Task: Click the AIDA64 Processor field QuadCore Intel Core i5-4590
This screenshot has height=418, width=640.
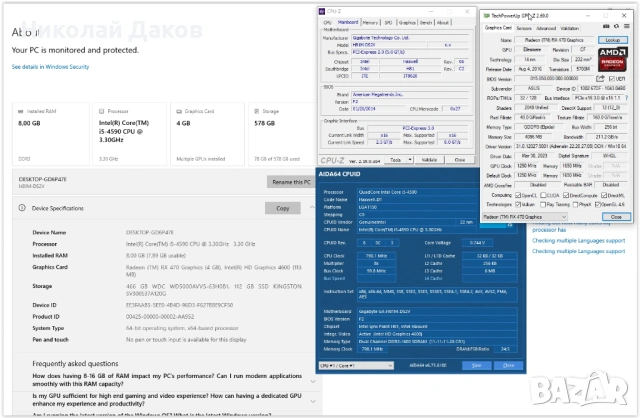Action: 417,192
